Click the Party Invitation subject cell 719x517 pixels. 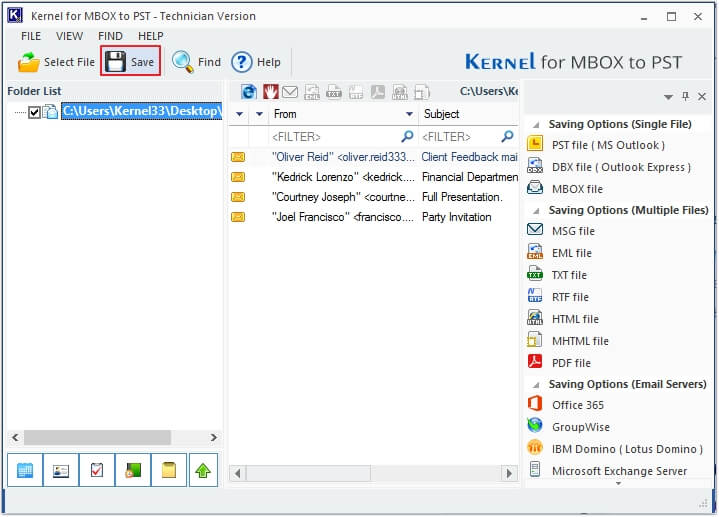pos(456,217)
